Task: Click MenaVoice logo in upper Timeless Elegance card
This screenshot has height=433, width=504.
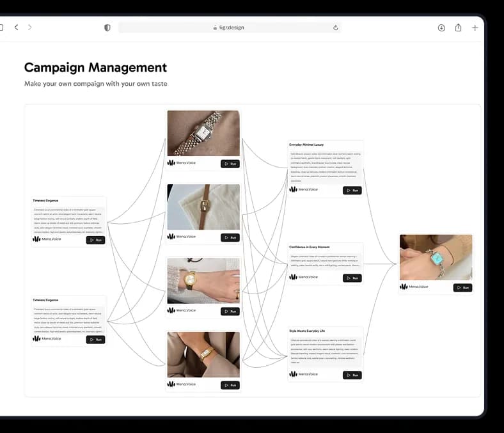Action: click(47, 239)
